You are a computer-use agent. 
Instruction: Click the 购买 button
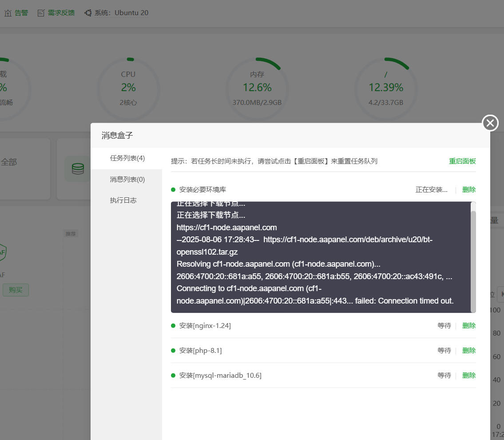[x=16, y=290]
